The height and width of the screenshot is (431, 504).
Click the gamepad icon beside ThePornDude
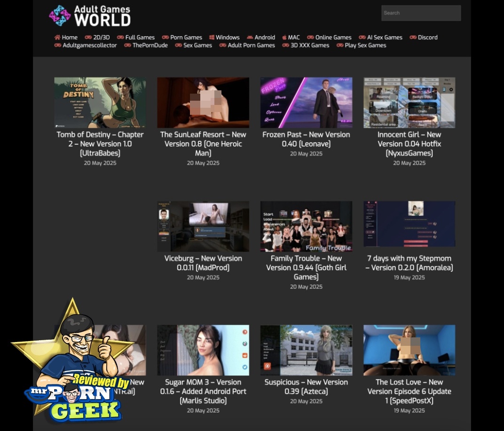[x=127, y=45]
